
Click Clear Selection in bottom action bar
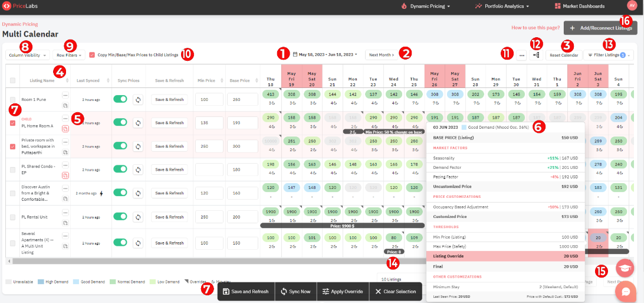click(396, 292)
